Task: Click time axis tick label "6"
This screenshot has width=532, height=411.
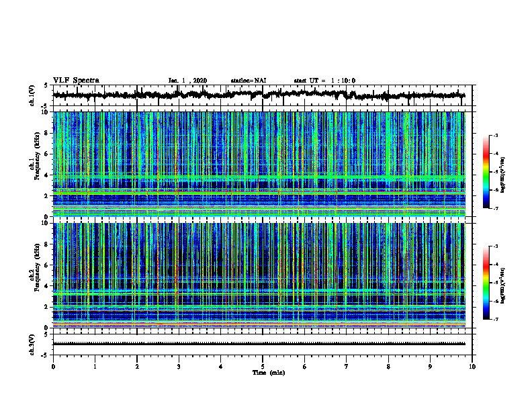Action: point(305,367)
